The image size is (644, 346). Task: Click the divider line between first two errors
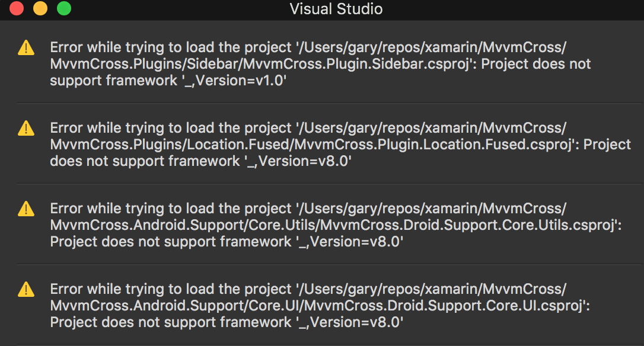click(x=322, y=101)
